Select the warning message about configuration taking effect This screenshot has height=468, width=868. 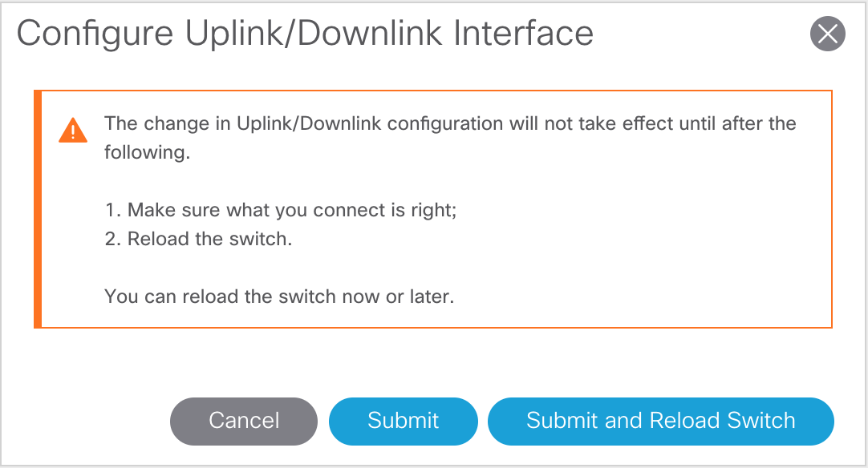tap(449, 136)
